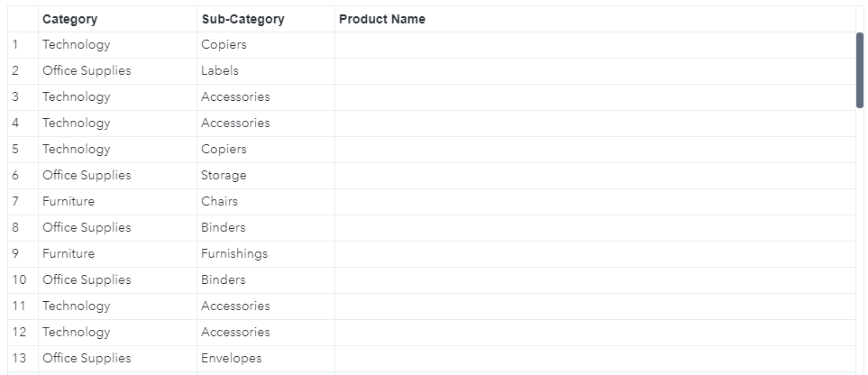Image resolution: width=868 pixels, height=375 pixels.
Task: Select the Envelopes cell in row 13
Action: pos(232,359)
